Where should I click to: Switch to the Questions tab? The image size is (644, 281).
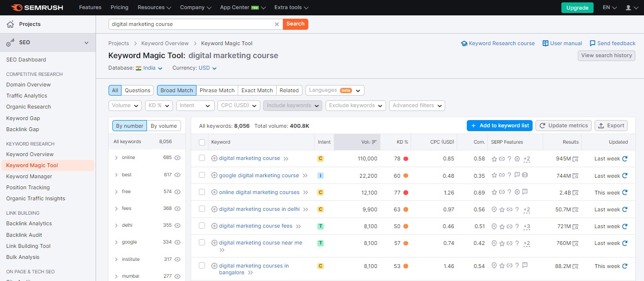(137, 90)
